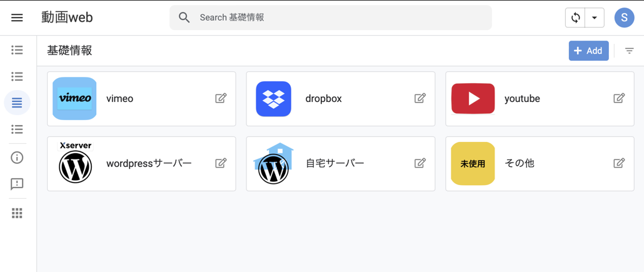644x272 pixels.
Task: Open the hamburger navigation menu
Action: click(x=17, y=18)
